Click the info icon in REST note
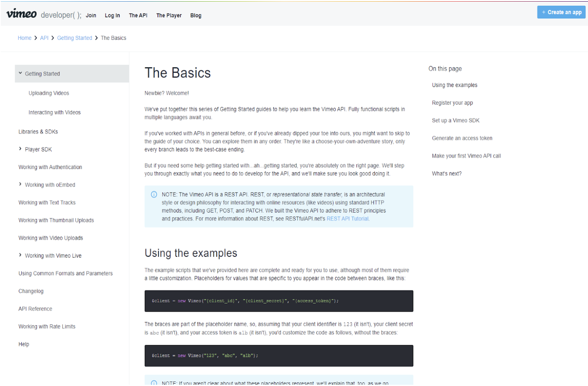 click(154, 195)
